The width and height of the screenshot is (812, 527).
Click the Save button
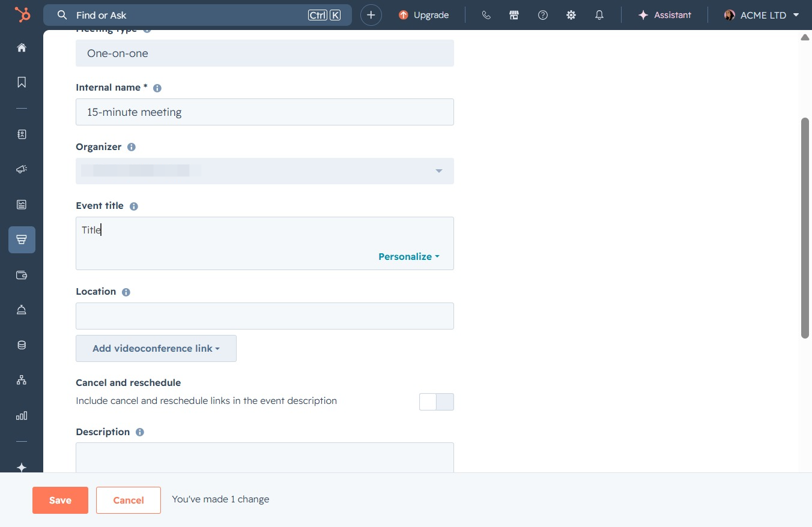[x=60, y=500]
